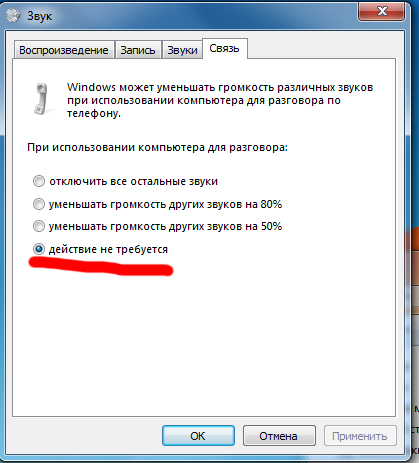Select the Связь tab
The width and height of the screenshot is (419, 463).
pos(224,49)
